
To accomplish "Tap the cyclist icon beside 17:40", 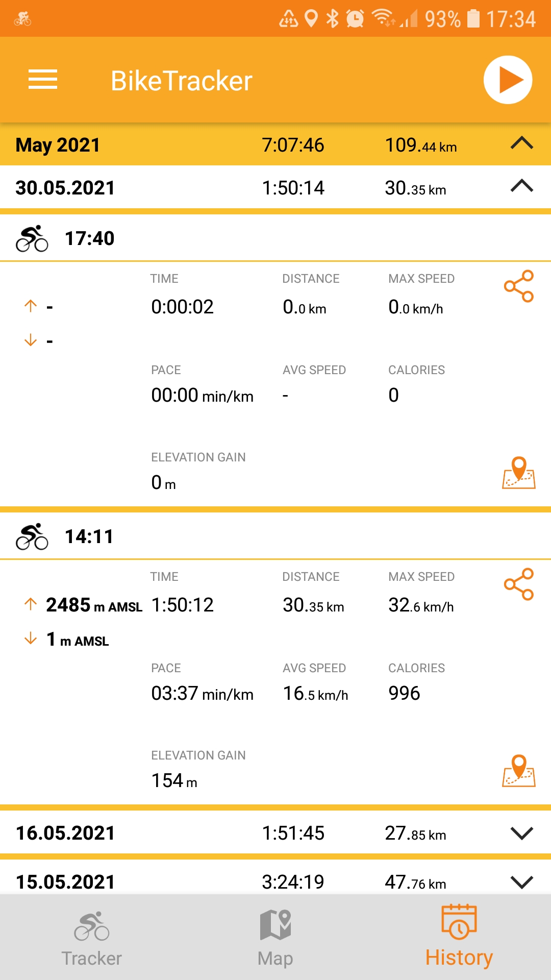I will tap(32, 238).
